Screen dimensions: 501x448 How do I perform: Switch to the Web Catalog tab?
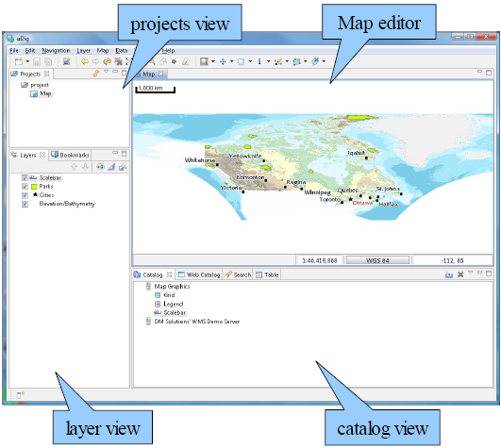(199, 274)
